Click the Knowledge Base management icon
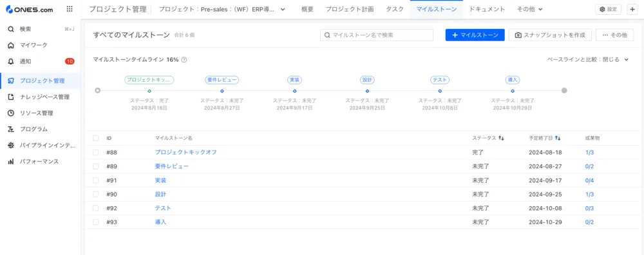Viewport: 644px width, 255px height. [x=11, y=97]
